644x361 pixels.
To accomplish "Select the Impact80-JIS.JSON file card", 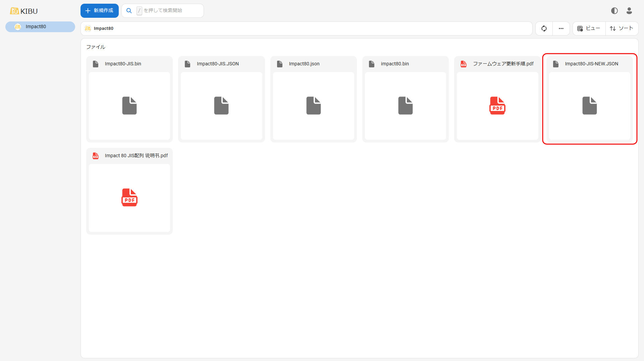I will (221, 99).
